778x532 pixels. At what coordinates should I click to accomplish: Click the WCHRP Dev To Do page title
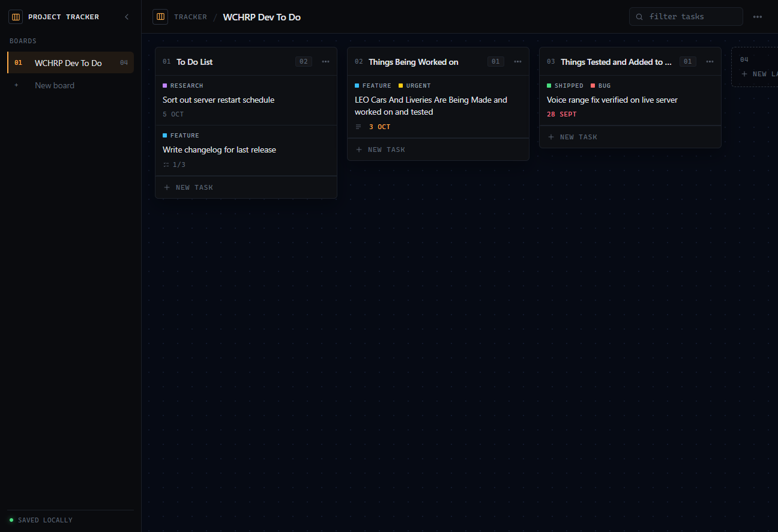tap(262, 17)
